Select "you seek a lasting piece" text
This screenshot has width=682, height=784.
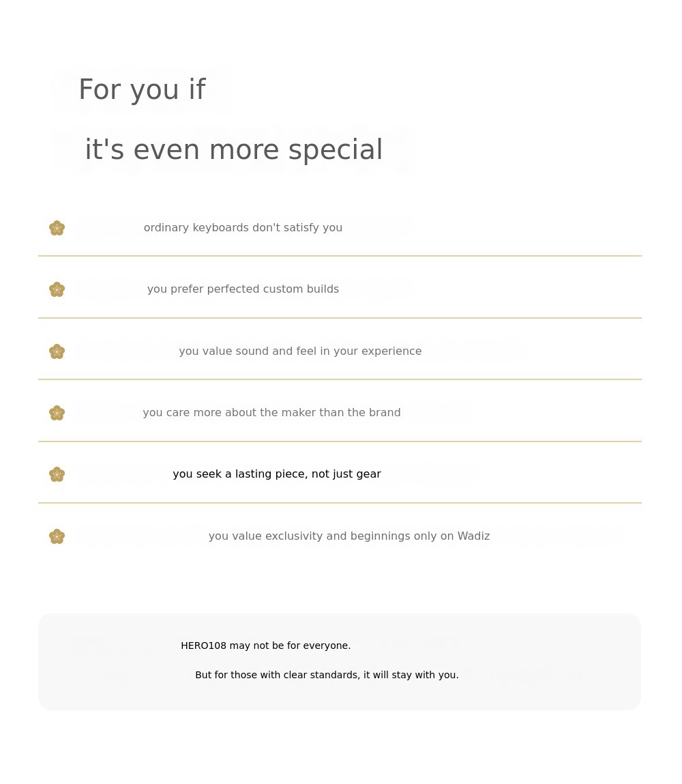click(x=277, y=474)
